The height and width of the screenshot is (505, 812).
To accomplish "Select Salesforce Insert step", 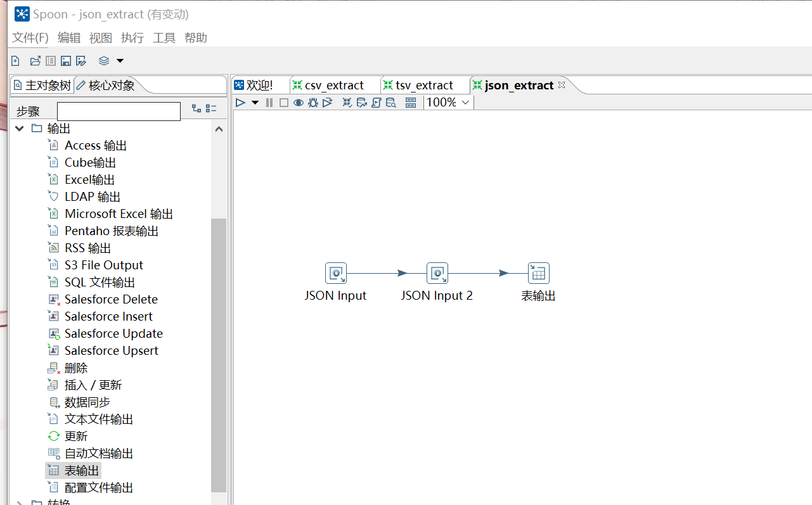I will point(100,317).
